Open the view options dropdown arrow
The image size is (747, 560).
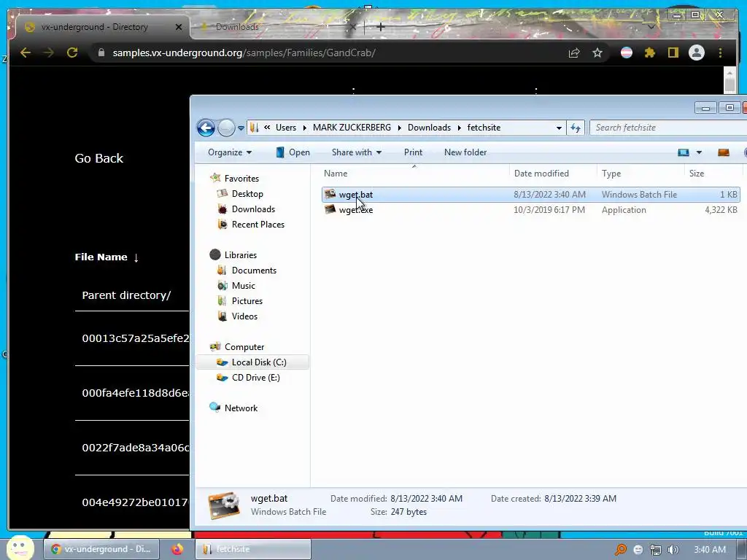click(699, 152)
